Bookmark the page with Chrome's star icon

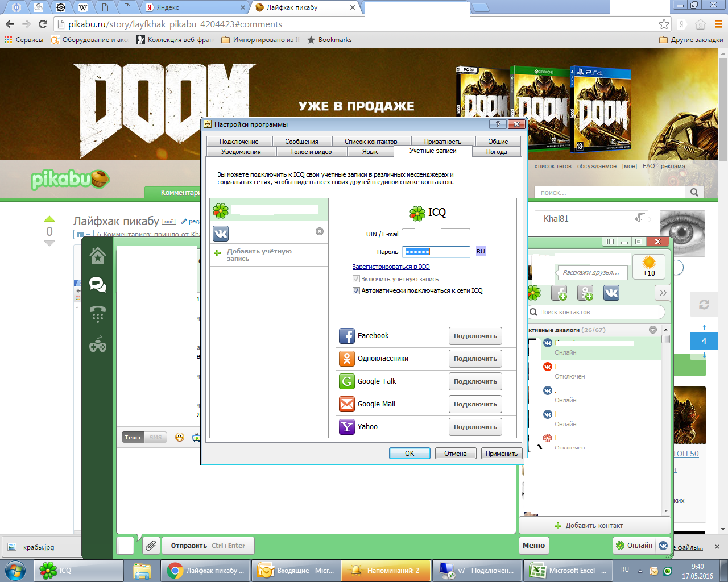click(664, 24)
